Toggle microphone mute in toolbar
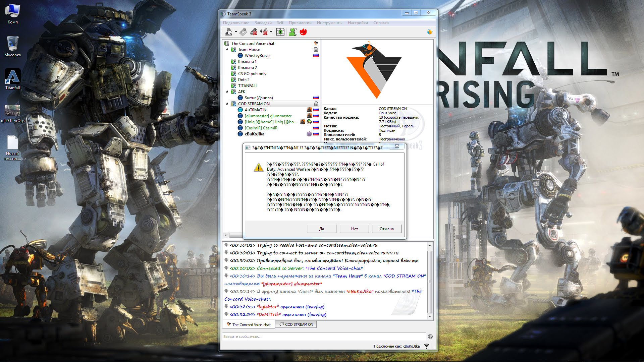This screenshot has height=362, width=644. 254,32
